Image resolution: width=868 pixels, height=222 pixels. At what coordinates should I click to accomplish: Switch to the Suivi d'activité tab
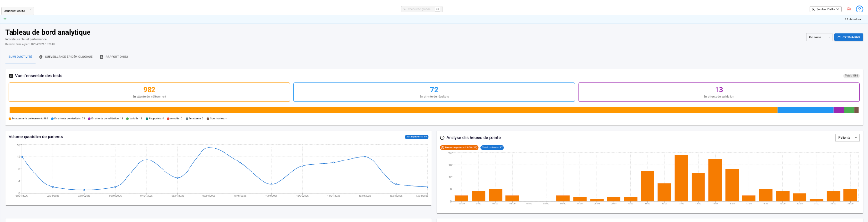point(20,57)
